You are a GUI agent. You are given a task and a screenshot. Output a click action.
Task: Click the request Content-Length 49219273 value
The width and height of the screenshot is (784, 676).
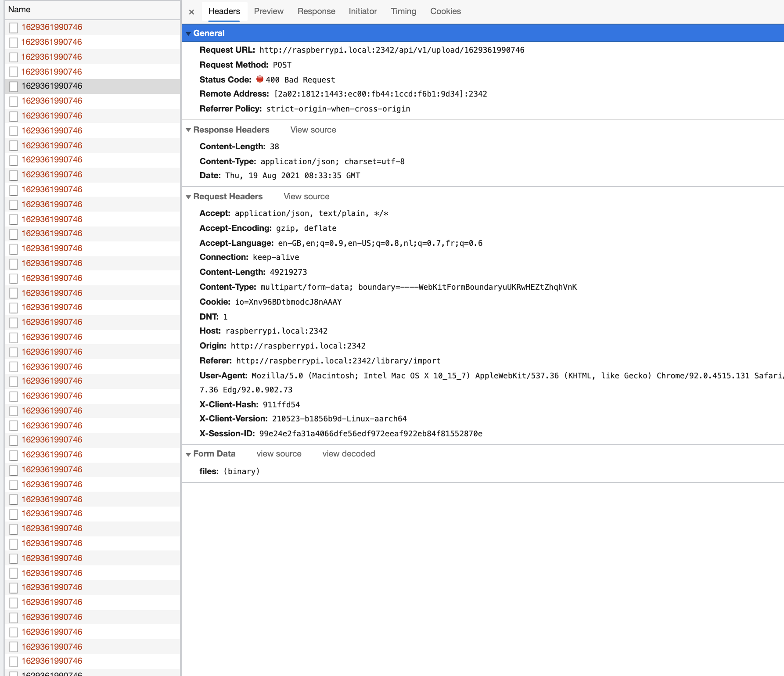click(x=288, y=272)
